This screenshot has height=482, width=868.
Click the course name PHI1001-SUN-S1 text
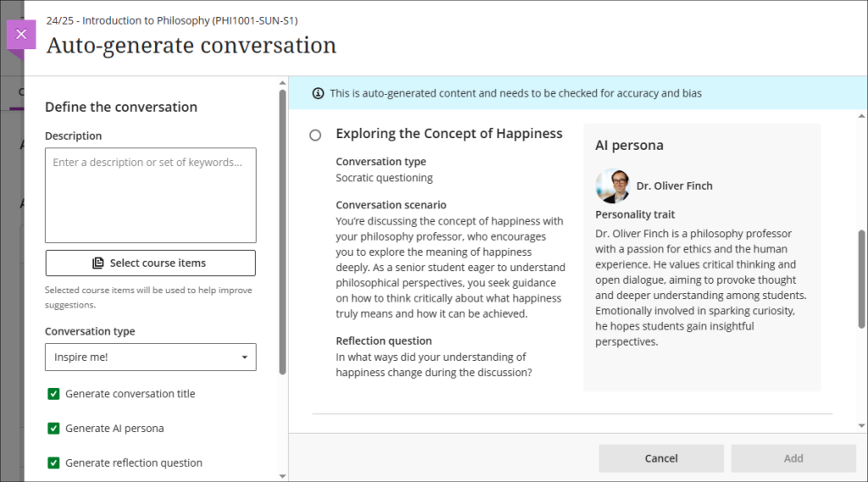click(171, 20)
